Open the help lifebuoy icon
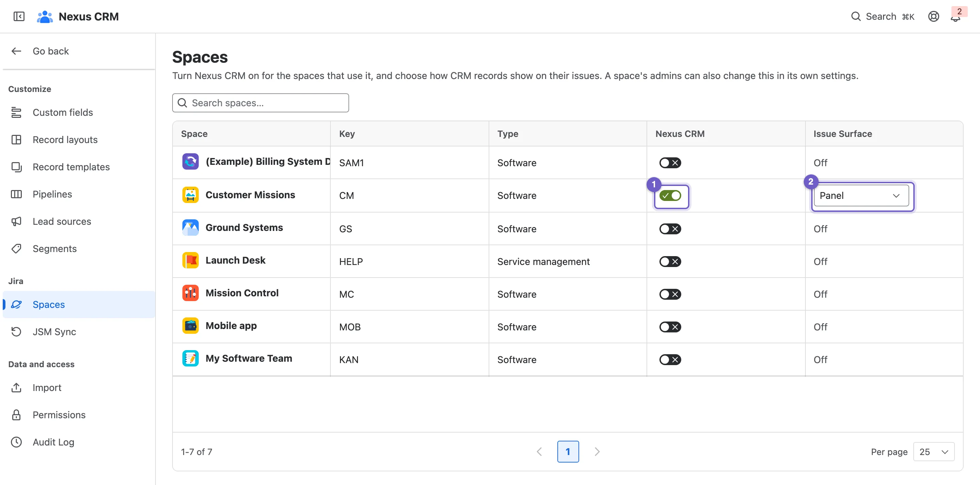Viewport: 980px width, 485px height. coord(933,16)
